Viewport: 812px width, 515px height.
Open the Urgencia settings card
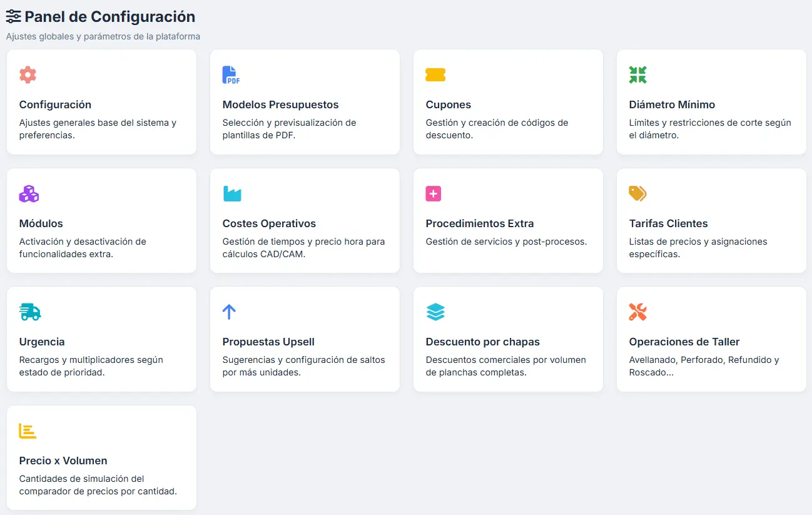(101, 339)
